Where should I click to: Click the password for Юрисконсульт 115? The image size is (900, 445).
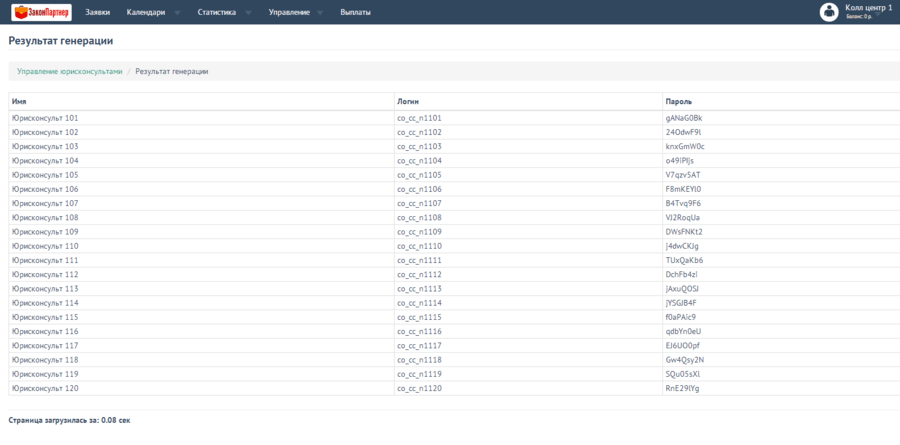681,317
